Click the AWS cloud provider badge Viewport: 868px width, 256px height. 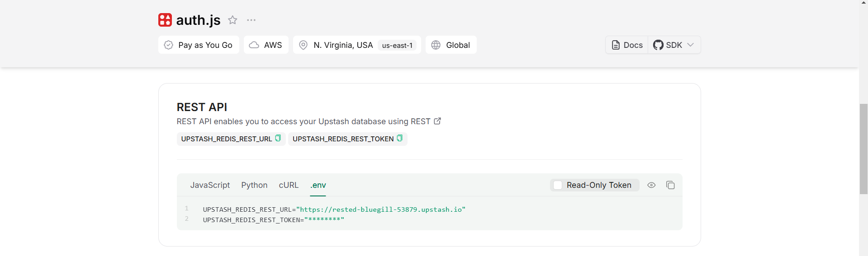[266, 45]
